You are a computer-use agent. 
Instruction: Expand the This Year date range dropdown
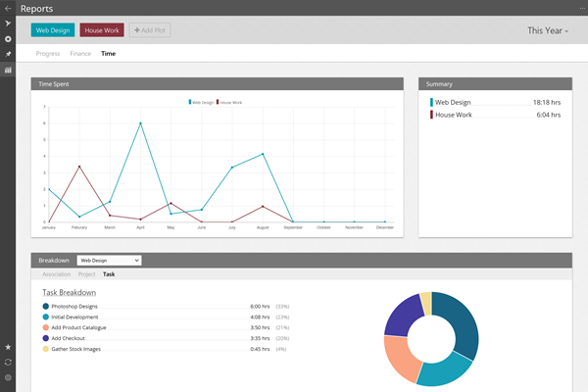pyautogui.click(x=548, y=30)
